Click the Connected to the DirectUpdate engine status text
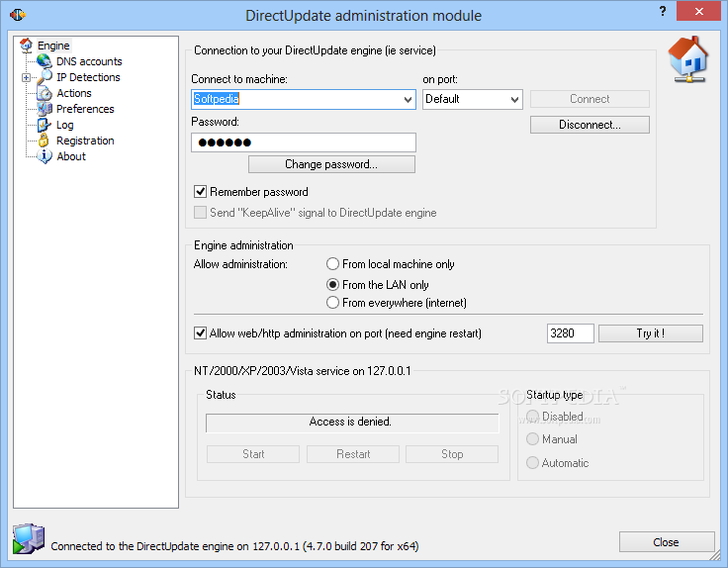Image resolution: width=728 pixels, height=568 pixels. coord(234,546)
